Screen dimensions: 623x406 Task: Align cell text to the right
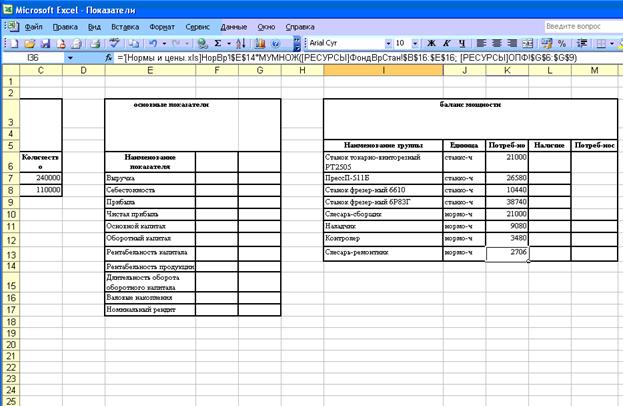[513, 43]
